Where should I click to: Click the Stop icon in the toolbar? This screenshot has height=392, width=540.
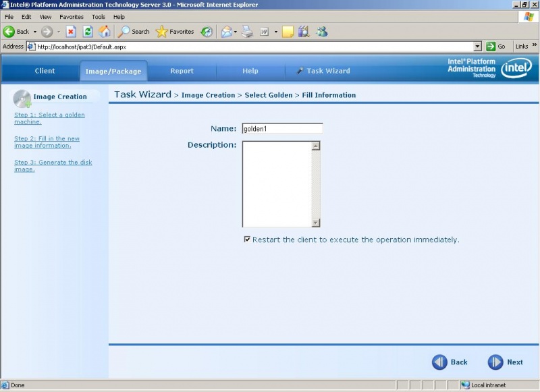tap(71, 31)
